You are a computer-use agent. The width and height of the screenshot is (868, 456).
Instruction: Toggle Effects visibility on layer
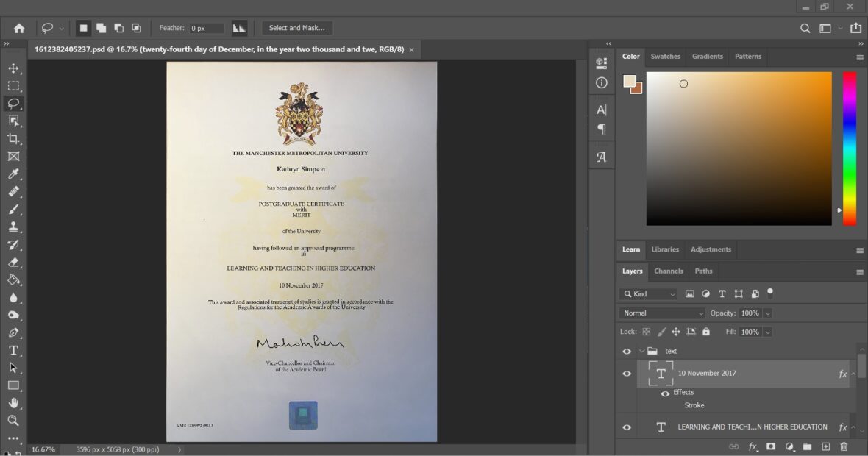[x=665, y=393]
